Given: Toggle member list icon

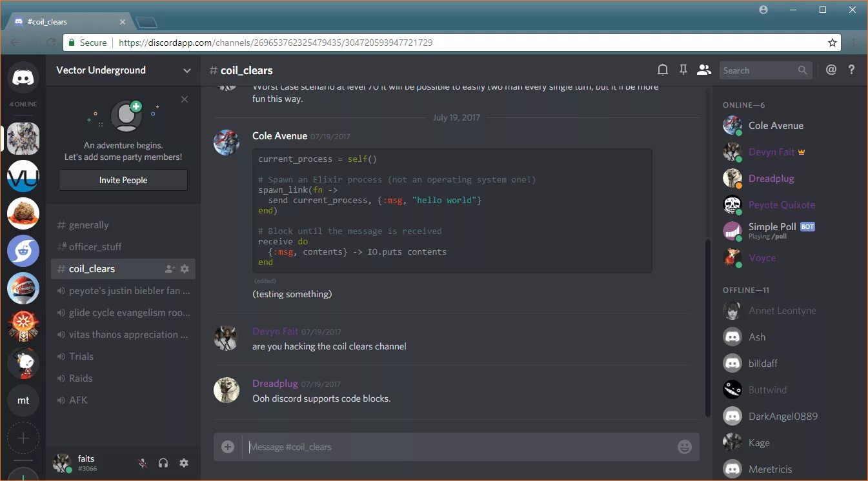Looking at the screenshot, I should tap(703, 70).
